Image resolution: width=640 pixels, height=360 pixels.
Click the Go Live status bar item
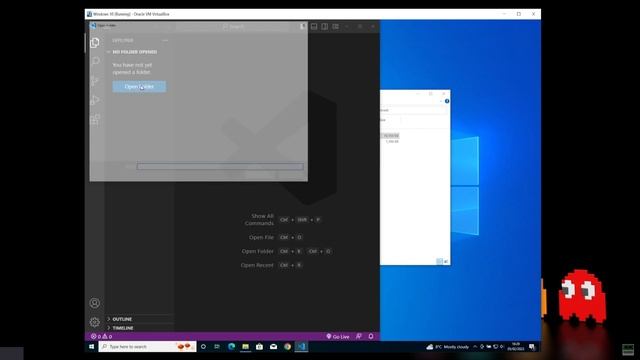[x=338, y=337]
